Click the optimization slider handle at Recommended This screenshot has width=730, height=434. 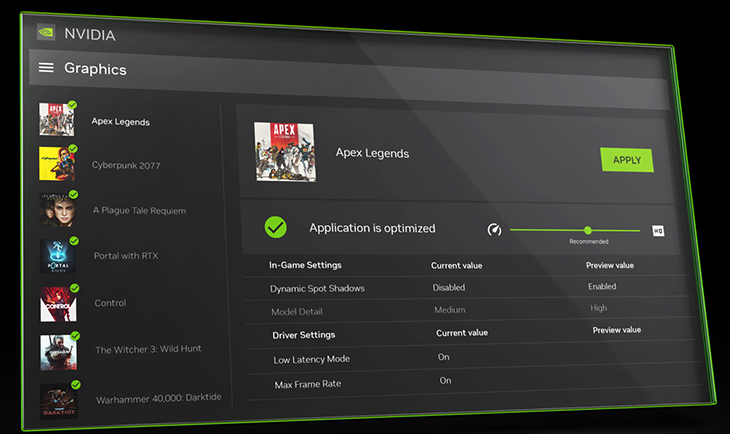[x=588, y=230]
